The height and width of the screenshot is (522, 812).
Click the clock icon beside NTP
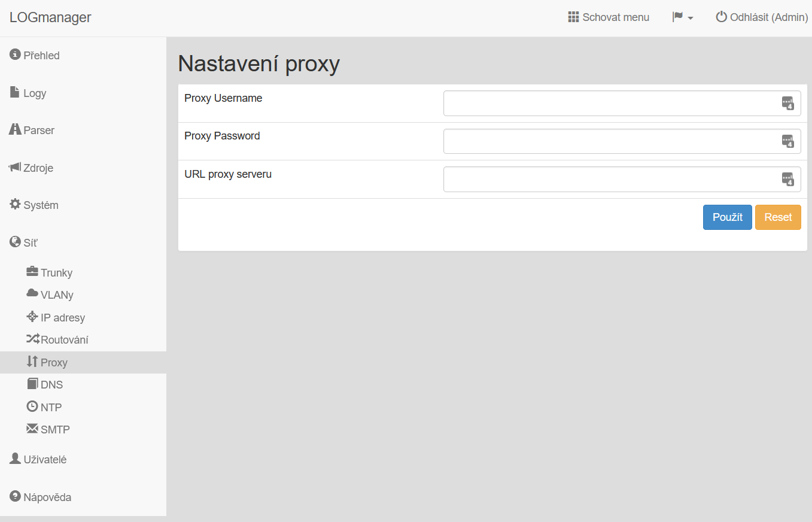pyautogui.click(x=32, y=406)
